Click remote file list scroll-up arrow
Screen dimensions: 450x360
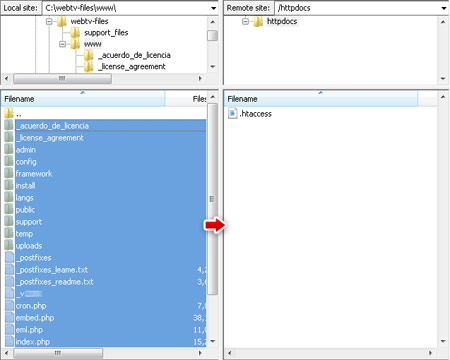[443, 97]
